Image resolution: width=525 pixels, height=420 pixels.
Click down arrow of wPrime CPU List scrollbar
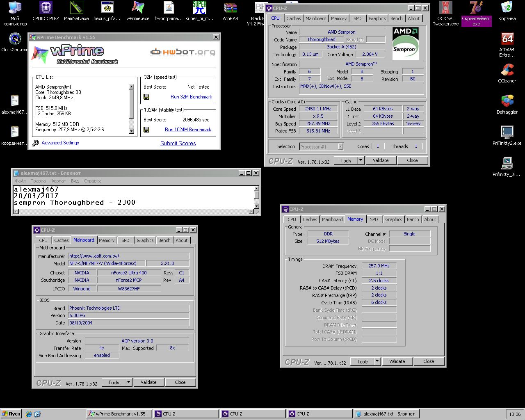pyautogui.click(x=131, y=131)
